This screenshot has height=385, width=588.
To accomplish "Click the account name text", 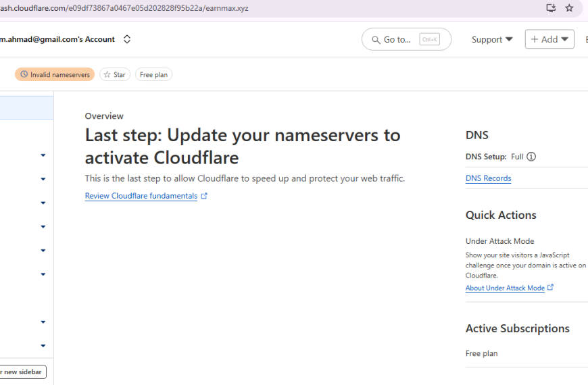I will click(x=57, y=39).
